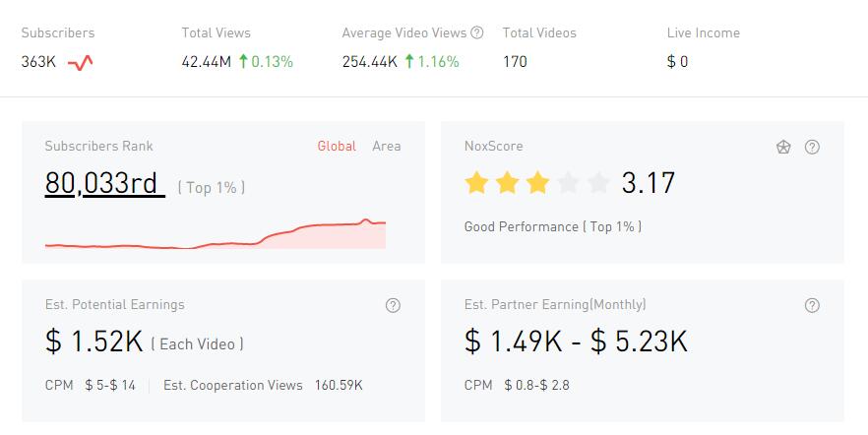Image resolution: width=868 pixels, height=435 pixels.
Task: Open help for Est. Potential Earnings
Action: pyautogui.click(x=393, y=305)
